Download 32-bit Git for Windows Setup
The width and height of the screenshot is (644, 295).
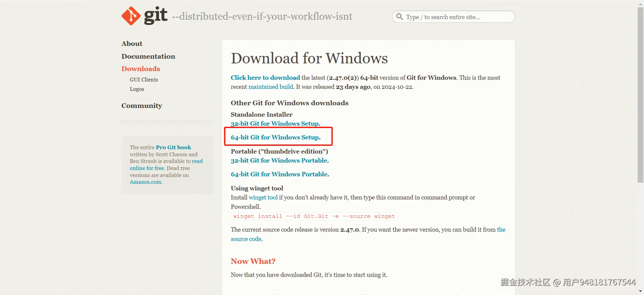[x=275, y=124]
